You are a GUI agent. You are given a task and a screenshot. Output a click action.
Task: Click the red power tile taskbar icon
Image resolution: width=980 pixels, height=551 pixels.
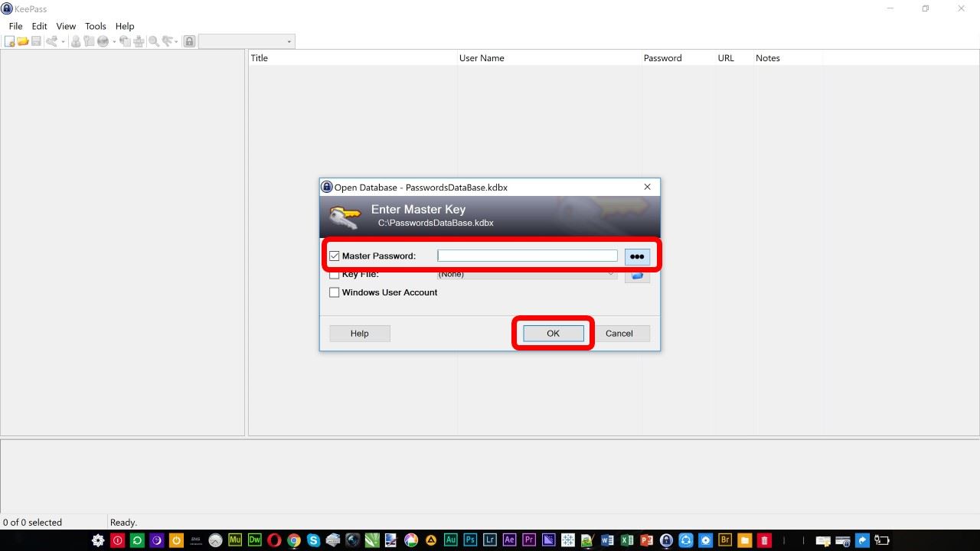tap(117, 540)
